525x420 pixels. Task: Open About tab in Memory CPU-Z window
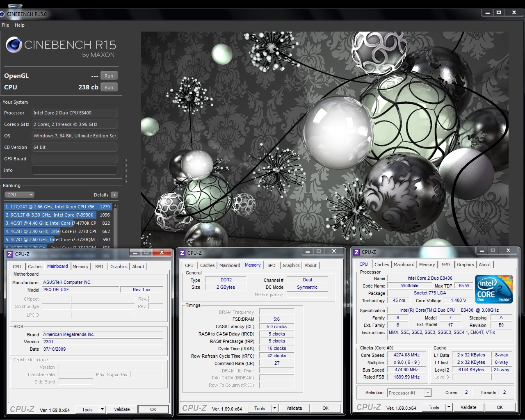tap(310, 265)
